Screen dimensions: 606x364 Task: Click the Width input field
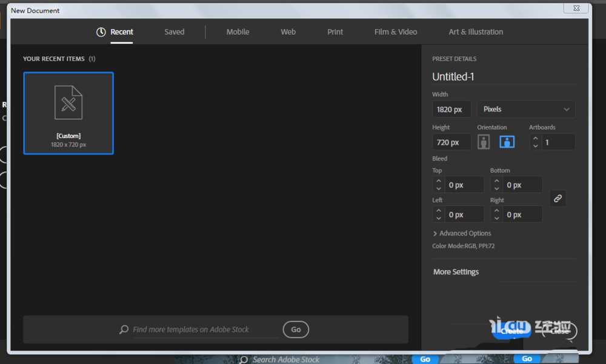click(451, 109)
